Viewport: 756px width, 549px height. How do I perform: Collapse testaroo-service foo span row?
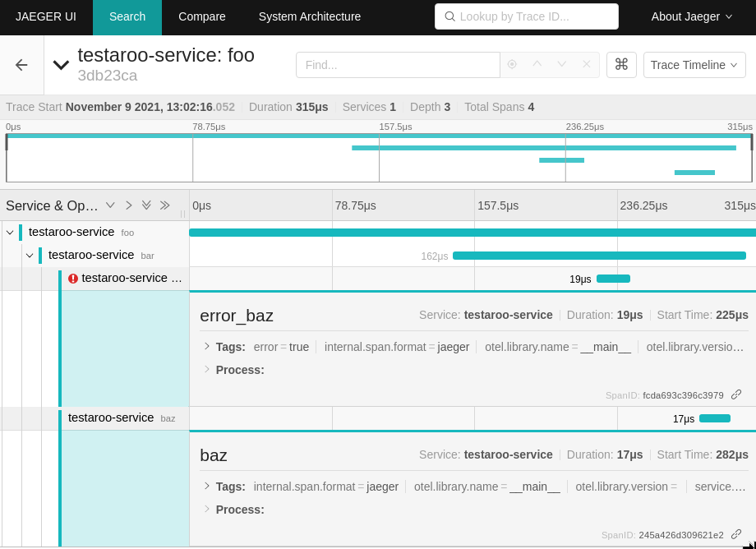[10, 233]
